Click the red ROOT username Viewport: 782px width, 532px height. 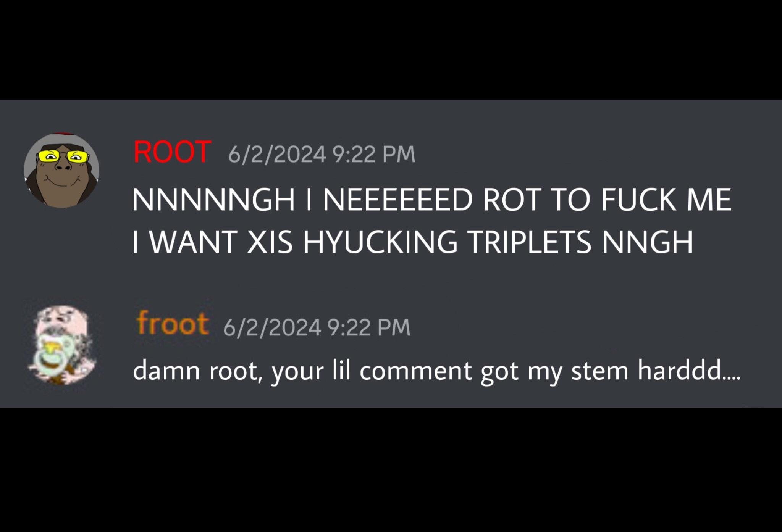(172, 152)
